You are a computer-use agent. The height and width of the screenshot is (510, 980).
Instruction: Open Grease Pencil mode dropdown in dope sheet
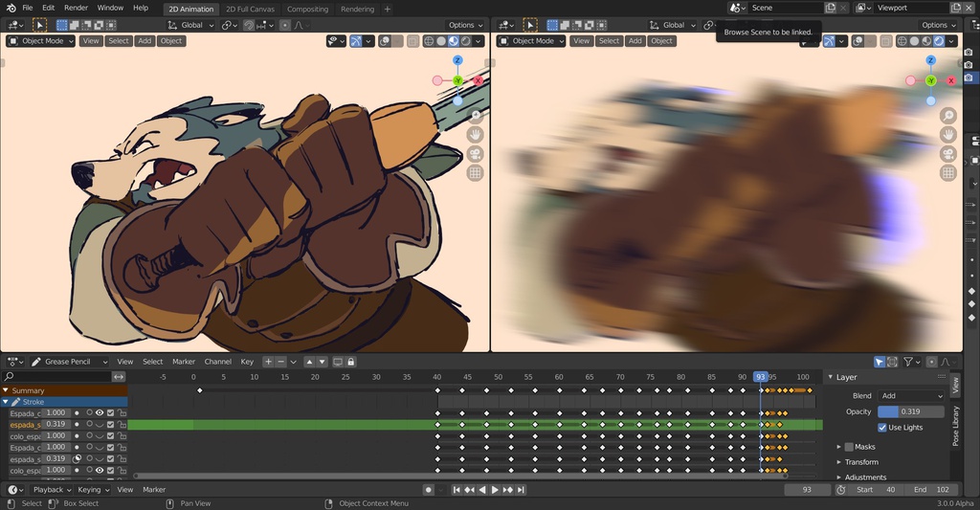coord(69,362)
